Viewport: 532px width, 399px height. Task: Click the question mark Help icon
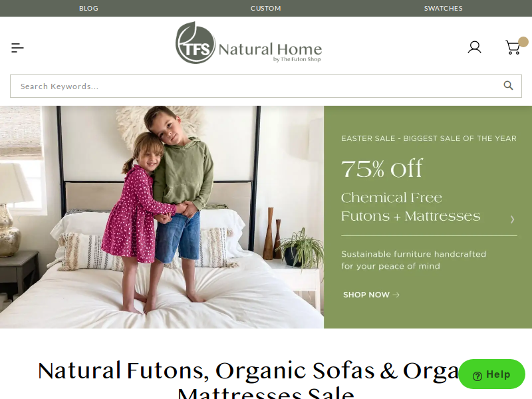pyautogui.click(x=477, y=376)
